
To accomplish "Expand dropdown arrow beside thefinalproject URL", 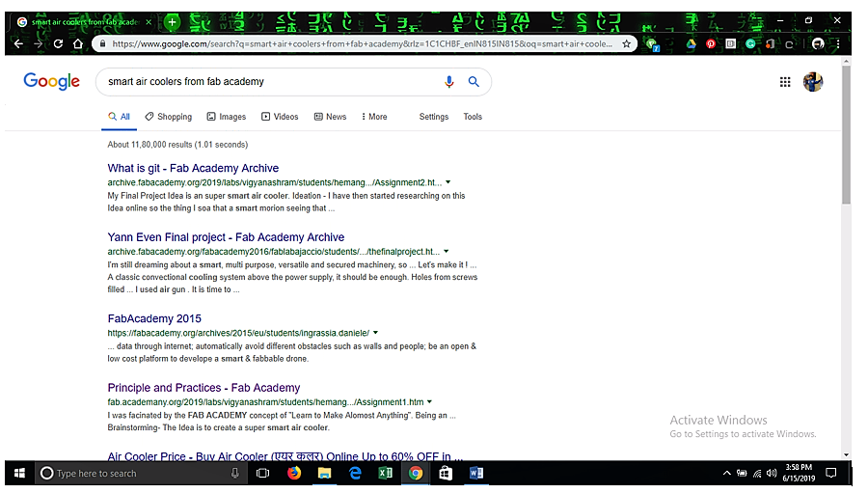I will (447, 252).
